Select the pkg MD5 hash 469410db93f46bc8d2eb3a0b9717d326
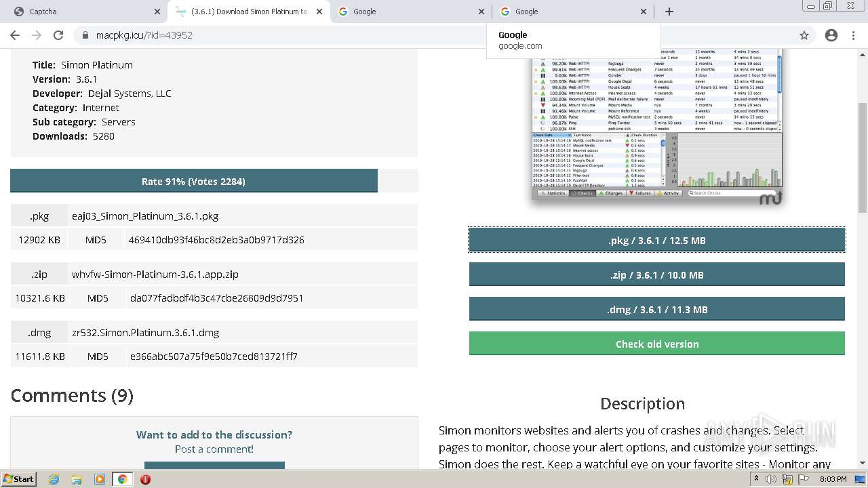 pyautogui.click(x=216, y=239)
